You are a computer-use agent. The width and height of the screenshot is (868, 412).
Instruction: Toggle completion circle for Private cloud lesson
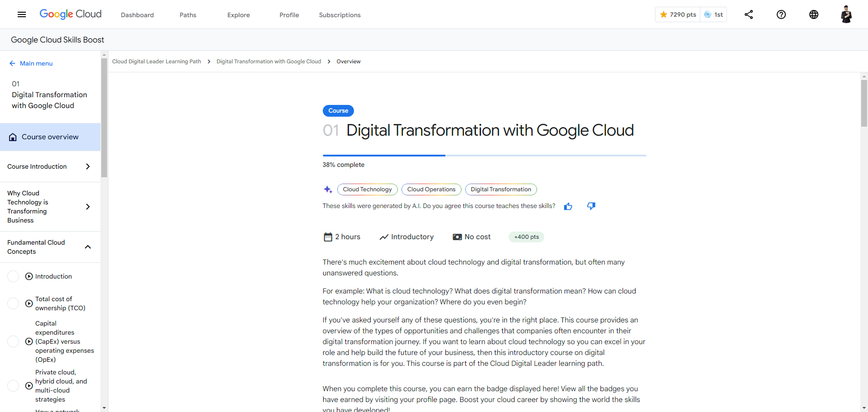click(x=13, y=386)
